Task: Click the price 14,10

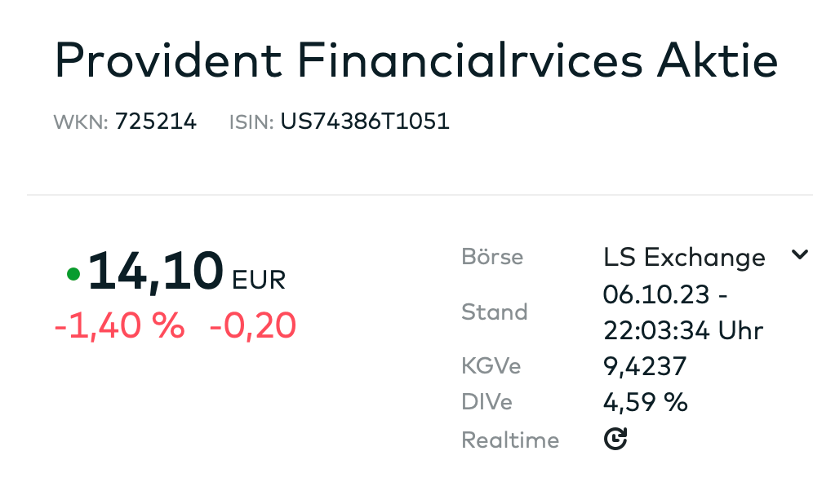Action: [x=156, y=271]
